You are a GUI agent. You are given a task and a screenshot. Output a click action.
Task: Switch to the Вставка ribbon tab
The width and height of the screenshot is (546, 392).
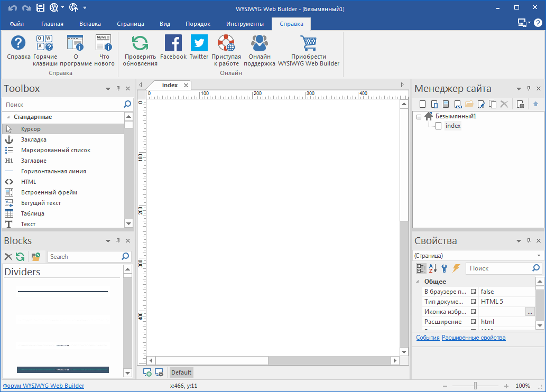coord(90,24)
